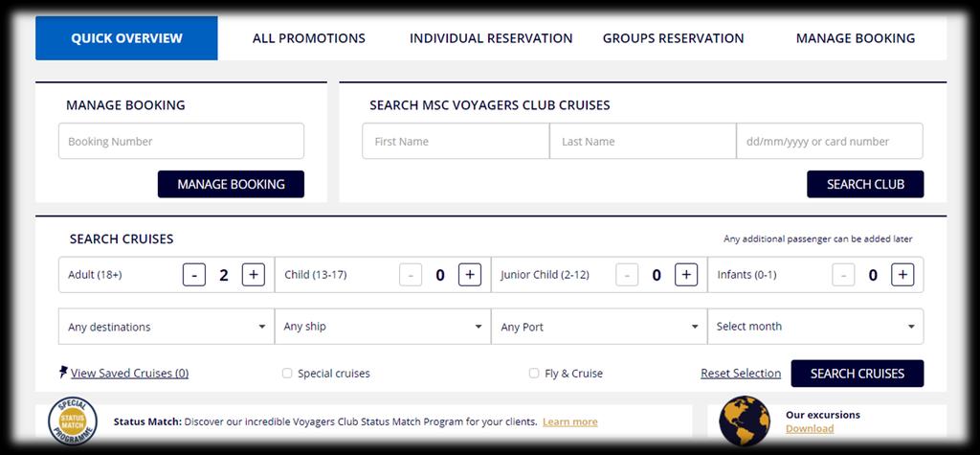Screen dimensions: 980x455
Task: Open the Manage Booking tab in navigation
Action: (x=855, y=38)
